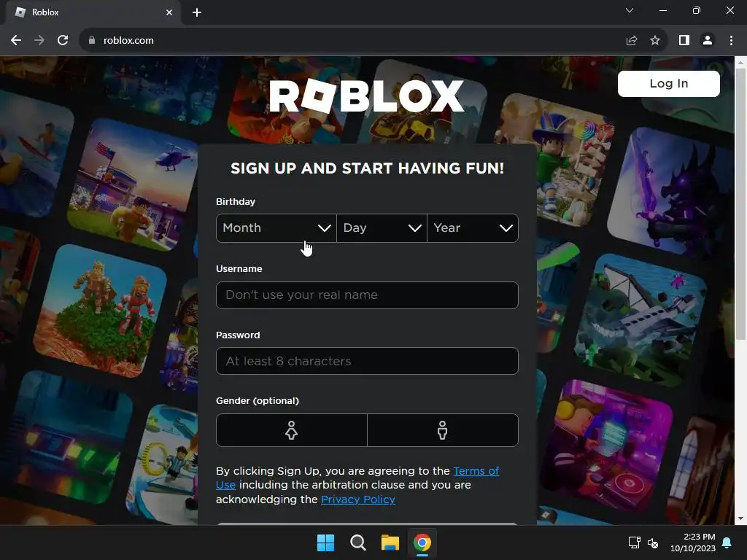
Task: Click the page scrollbar thumb
Action: coord(740,204)
